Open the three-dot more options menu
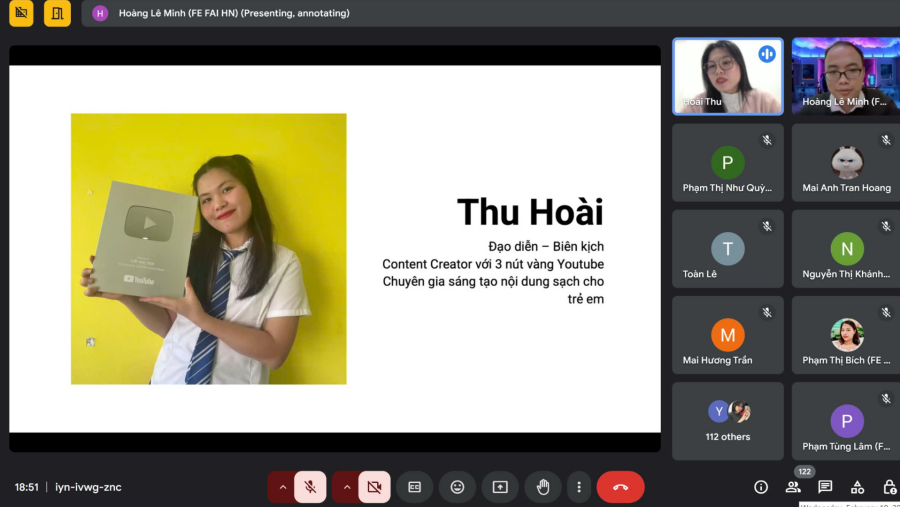 (579, 487)
